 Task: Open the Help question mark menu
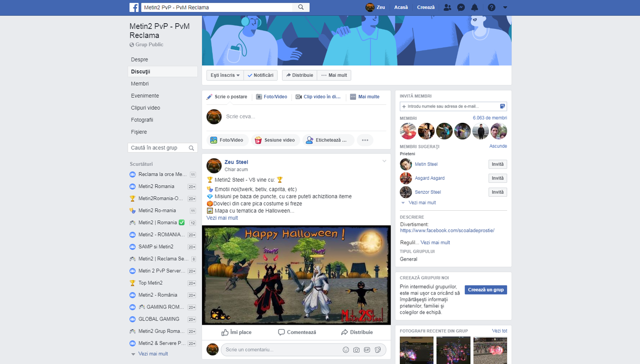[x=490, y=7]
